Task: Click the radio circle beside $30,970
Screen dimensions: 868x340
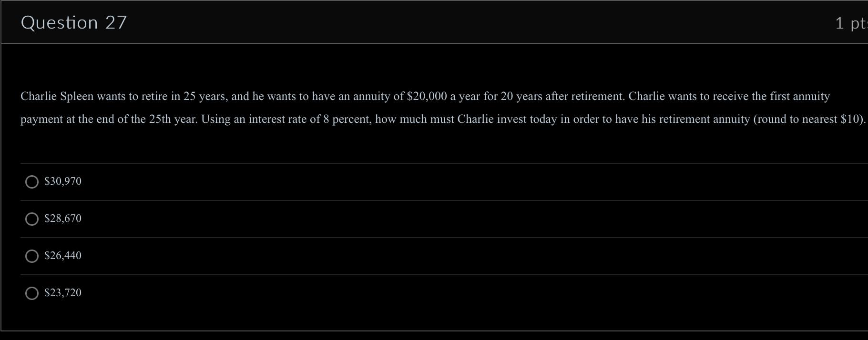Action: coord(32,182)
